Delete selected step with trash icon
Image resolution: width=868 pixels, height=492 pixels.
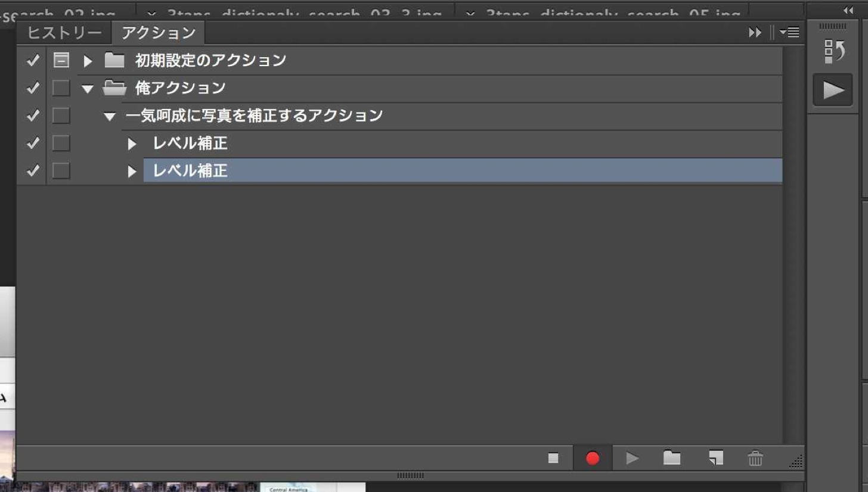tap(755, 458)
